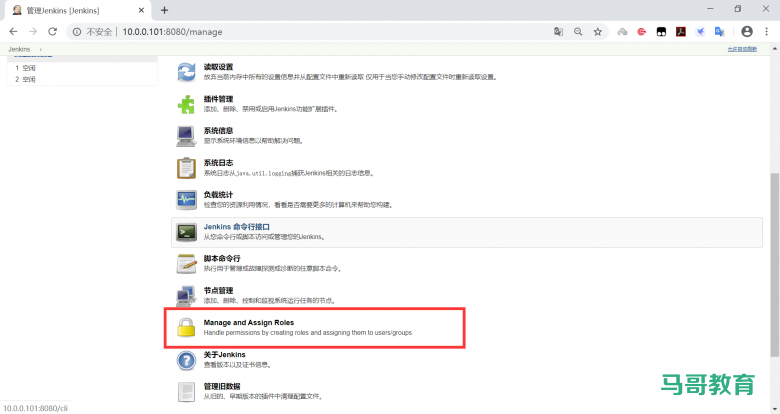Screen dimensions: 780x414
Task: Open a new browser tab
Action: click(165, 10)
